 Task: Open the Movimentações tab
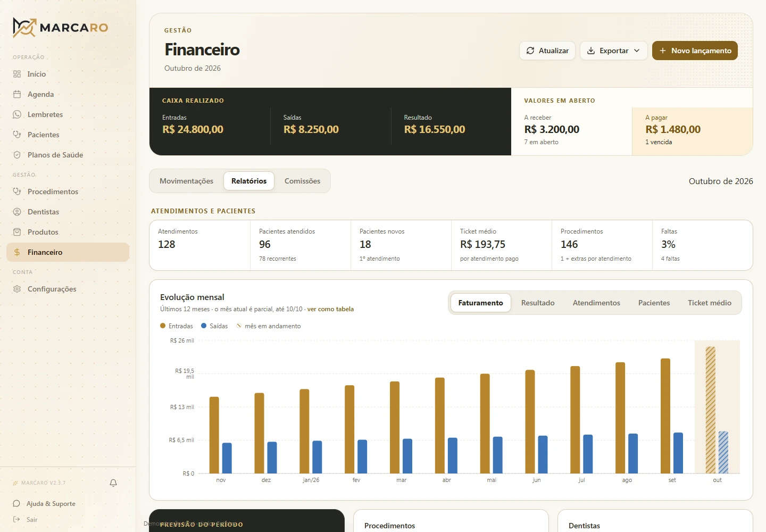point(186,181)
